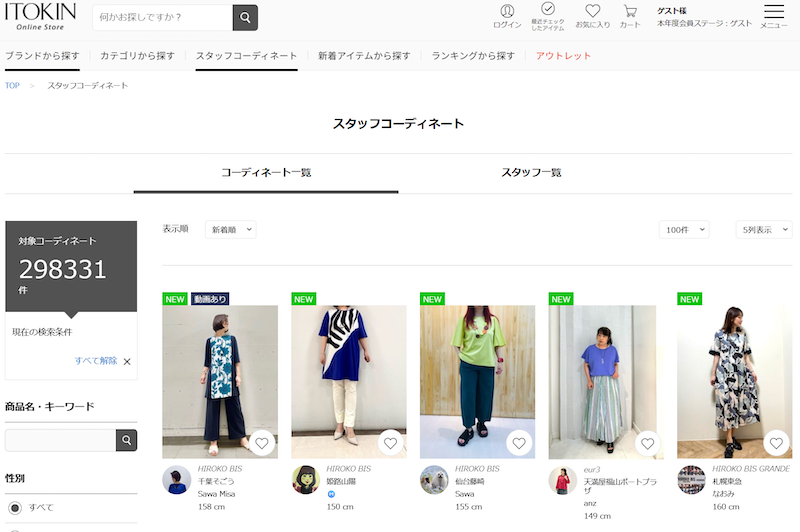Favorite the 仙台藤崎 Sawa coordinate heart

coord(519,443)
